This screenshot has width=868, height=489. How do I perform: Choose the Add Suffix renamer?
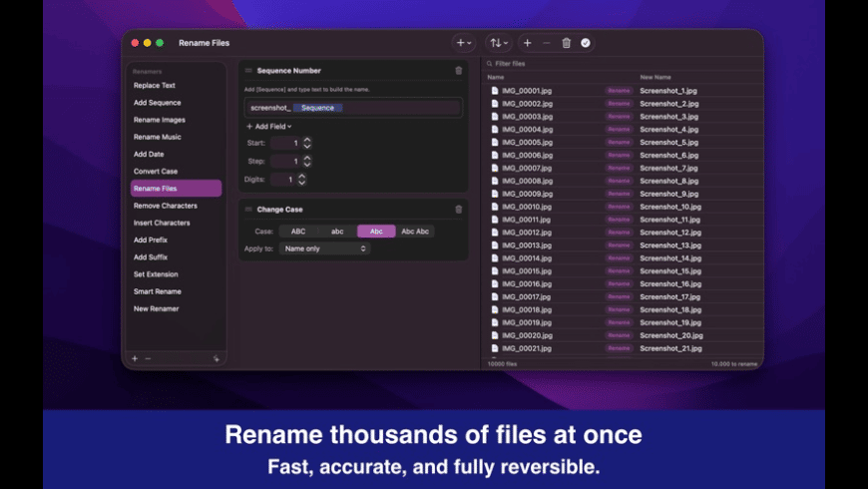pyautogui.click(x=176, y=256)
